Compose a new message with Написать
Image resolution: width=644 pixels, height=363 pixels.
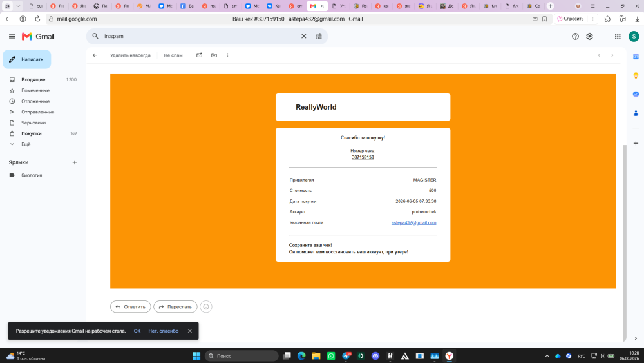26,59
